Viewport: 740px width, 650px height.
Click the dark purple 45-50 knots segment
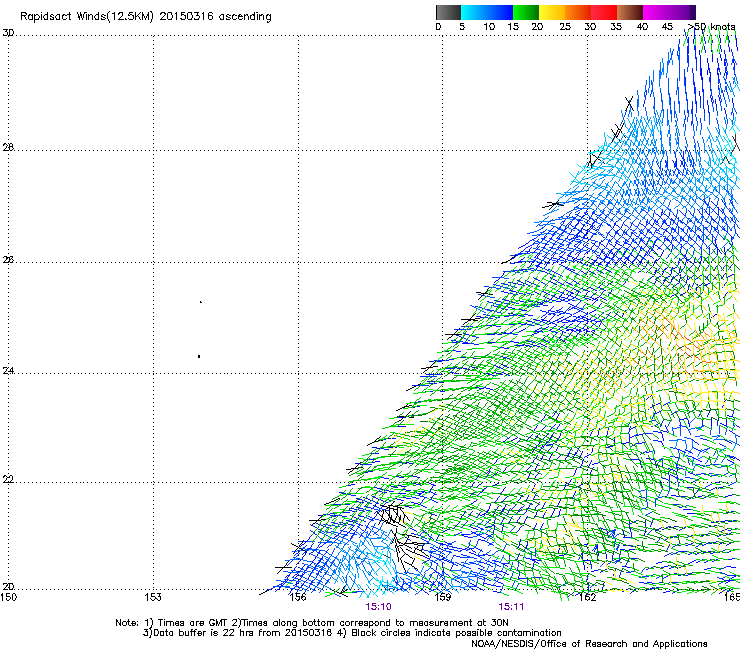tap(682, 12)
